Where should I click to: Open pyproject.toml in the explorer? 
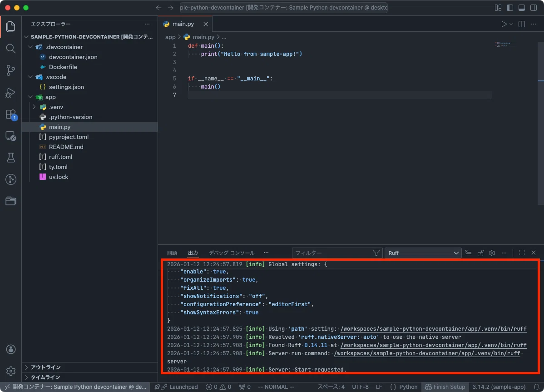point(69,137)
